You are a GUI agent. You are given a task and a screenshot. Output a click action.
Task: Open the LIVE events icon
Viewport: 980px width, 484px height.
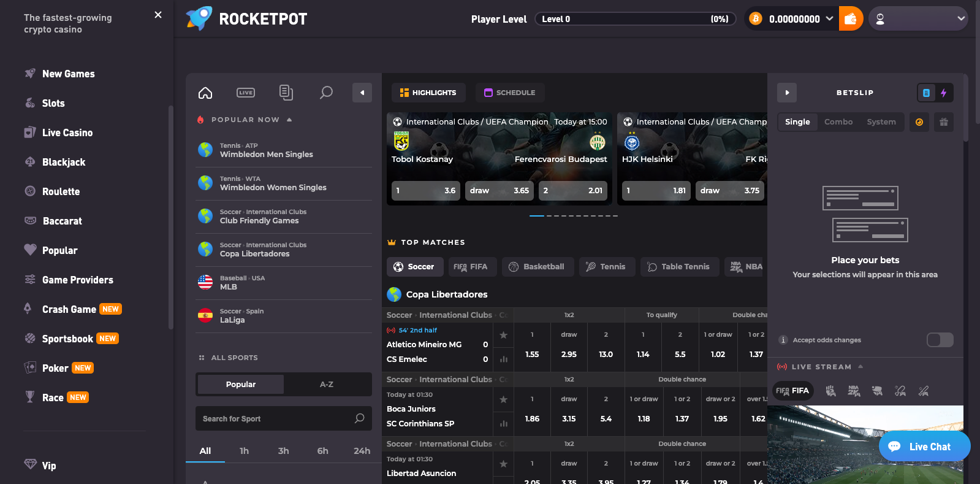(x=246, y=93)
